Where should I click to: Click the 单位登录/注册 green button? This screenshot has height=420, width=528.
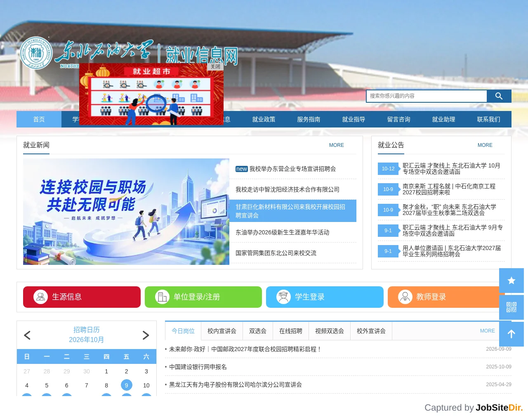pyautogui.click(x=203, y=297)
